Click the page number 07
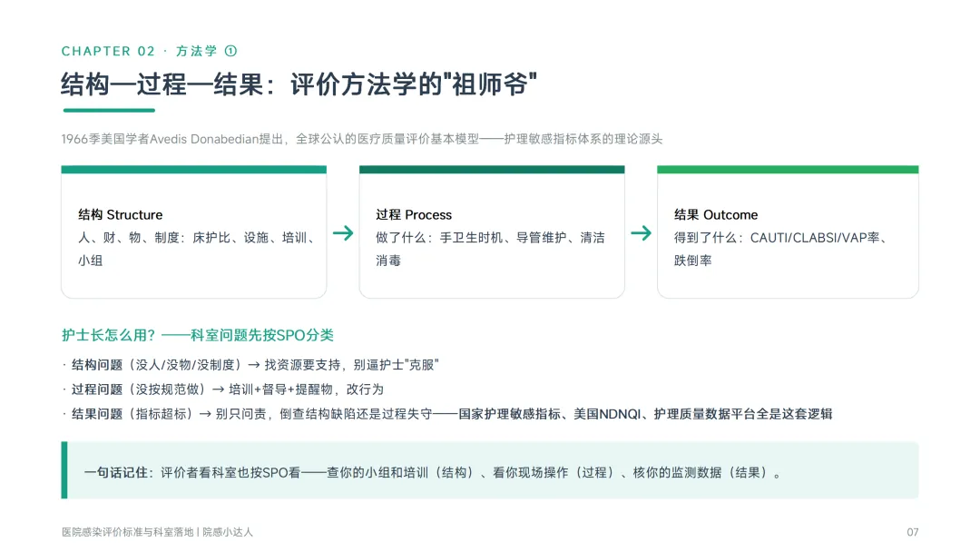The width and height of the screenshot is (980, 552). pyautogui.click(x=913, y=532)
